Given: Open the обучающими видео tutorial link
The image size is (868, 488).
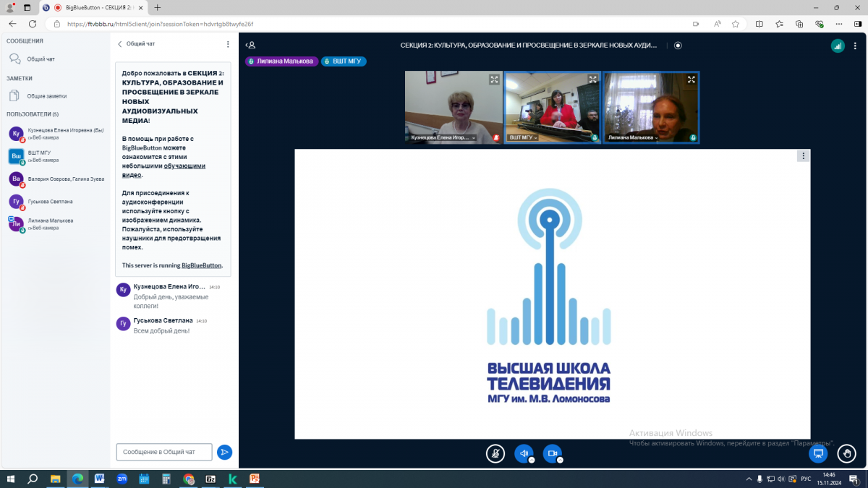Looking at the screenshot, I should pyautogui.click(x=163, y=170).
